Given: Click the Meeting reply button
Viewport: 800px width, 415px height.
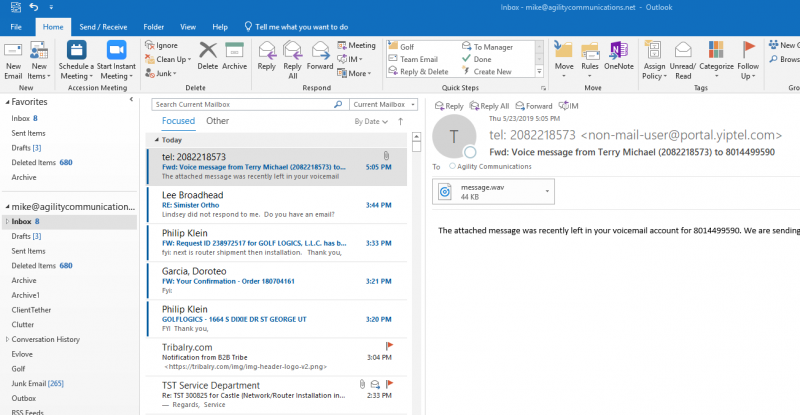Looking at the screenshot, I should [x=357, y=45].
